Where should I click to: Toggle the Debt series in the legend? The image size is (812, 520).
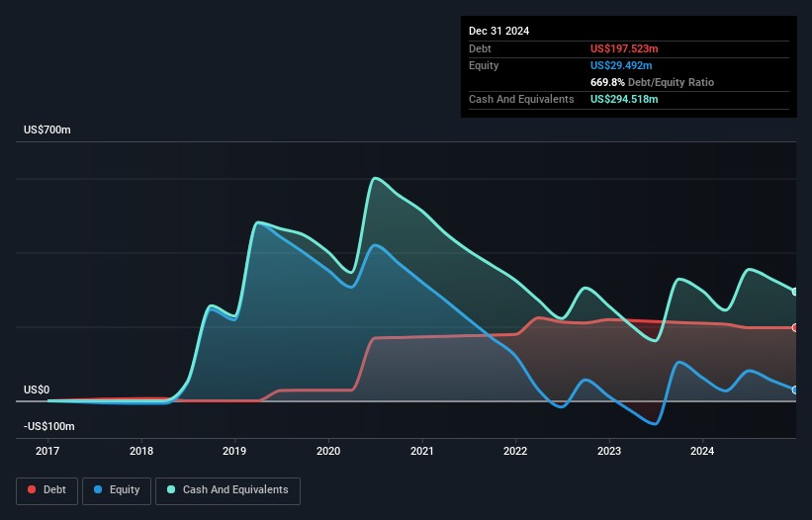tap(45, 490)
